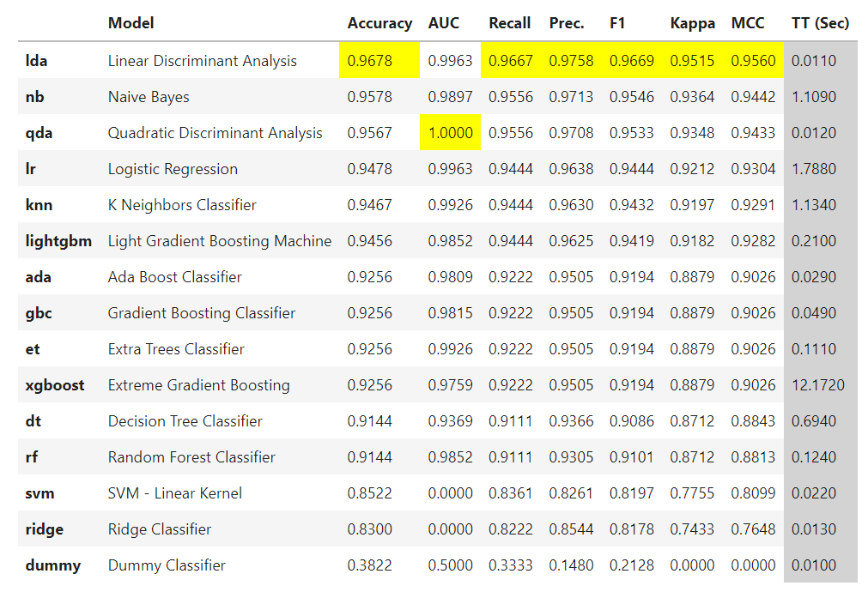This screenshot has width=868, height=604.
Task: Click the MCC column header
Action: pyautogui.click(x=747, y=23)
